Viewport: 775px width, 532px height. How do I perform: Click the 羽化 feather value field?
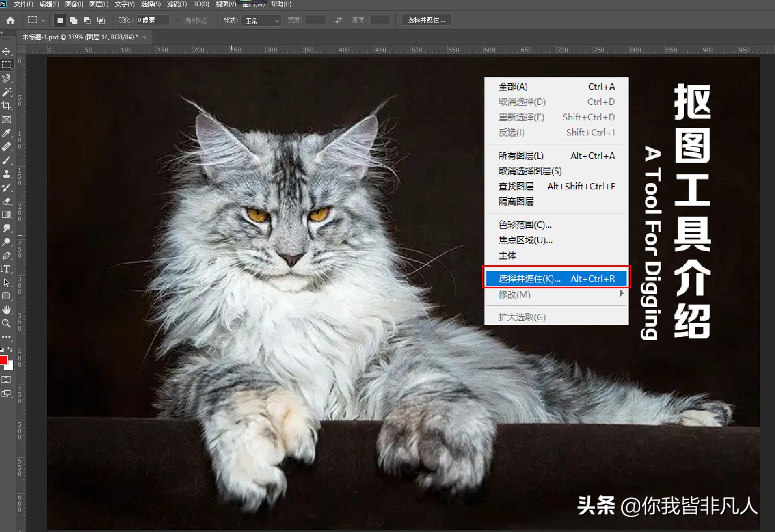(x=152, y=20)
